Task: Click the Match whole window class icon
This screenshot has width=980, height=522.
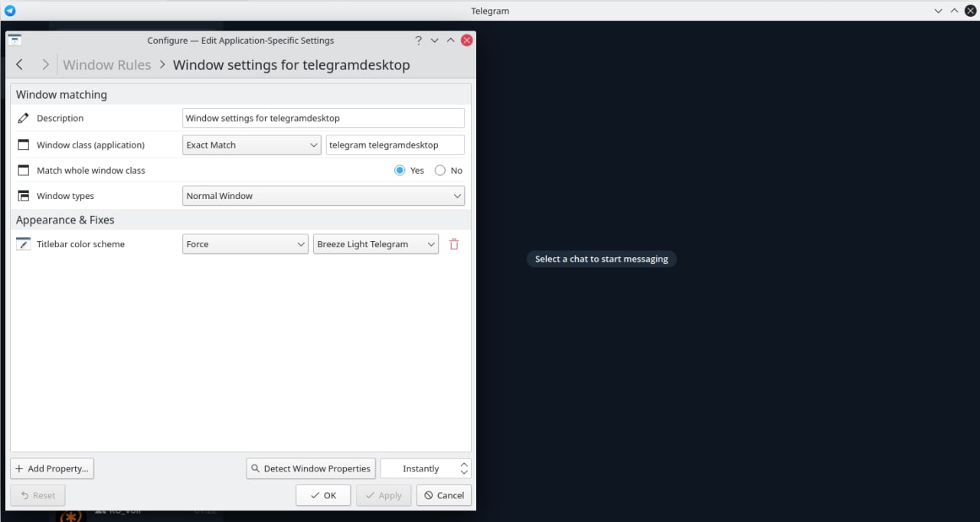Action: click(x=23, y=170)
